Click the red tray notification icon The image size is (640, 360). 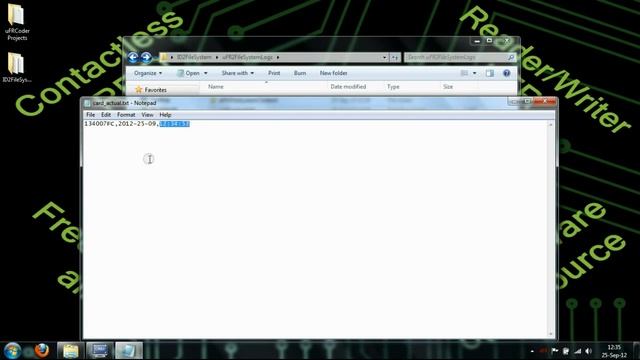[543, 351]
